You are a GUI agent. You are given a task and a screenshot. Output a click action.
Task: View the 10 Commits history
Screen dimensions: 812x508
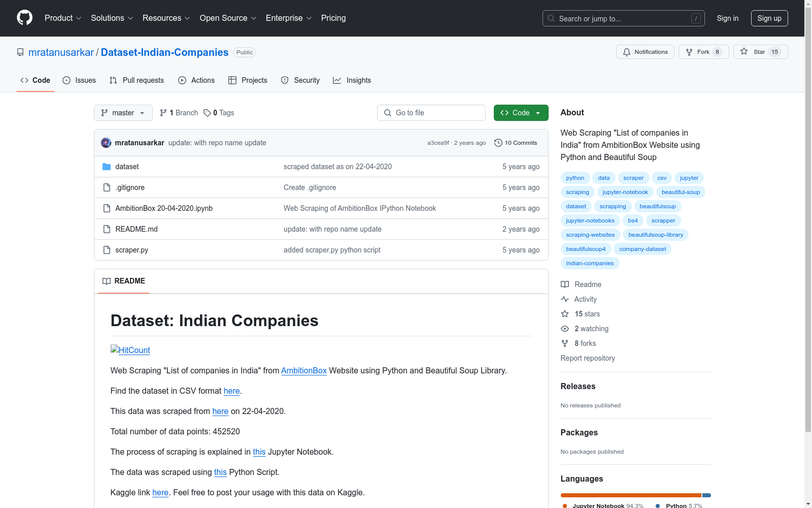pyautogui.click(x=516, y=143)
